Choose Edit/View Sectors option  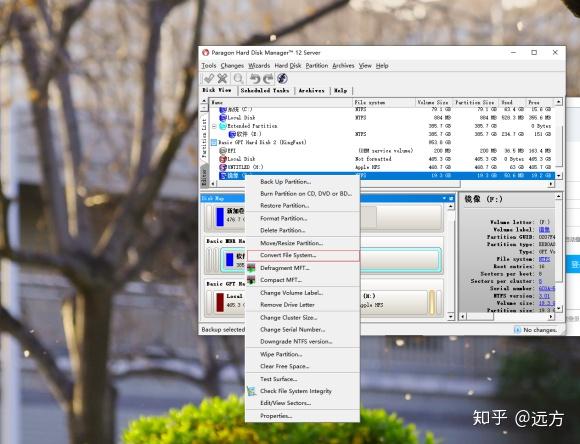(x=302, y=403)
